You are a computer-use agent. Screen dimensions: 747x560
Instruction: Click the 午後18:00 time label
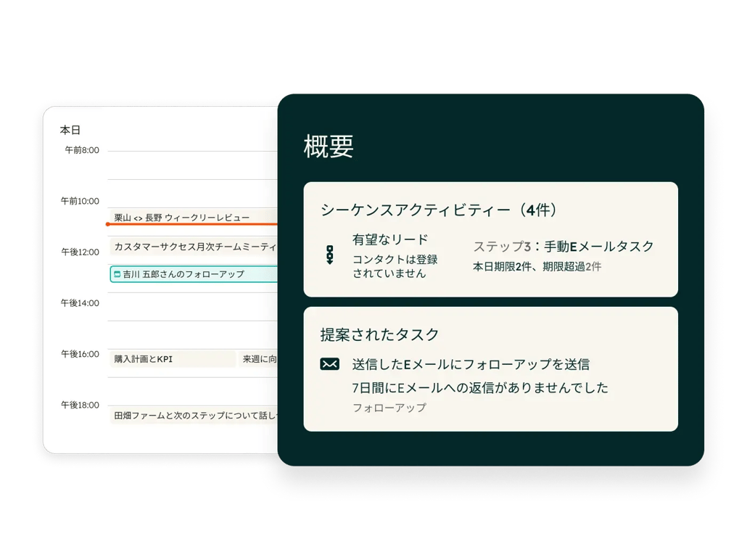click(x=80, y=405)
